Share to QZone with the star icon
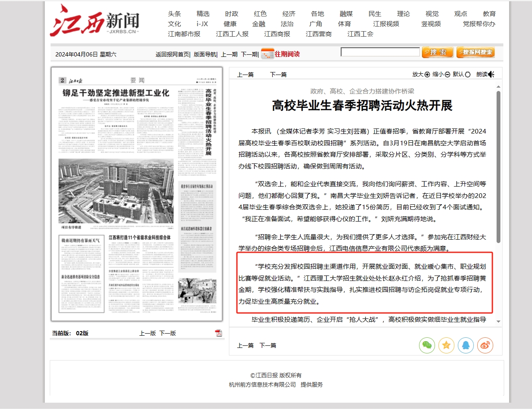The height and width of the screenshot is (409, 532). click(x=446, y=345)
